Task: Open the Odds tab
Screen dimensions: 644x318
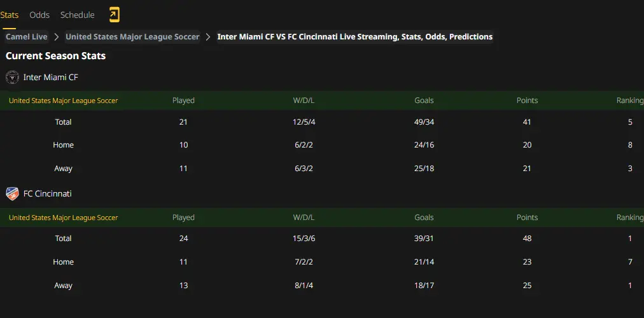Action: [39, 15]
